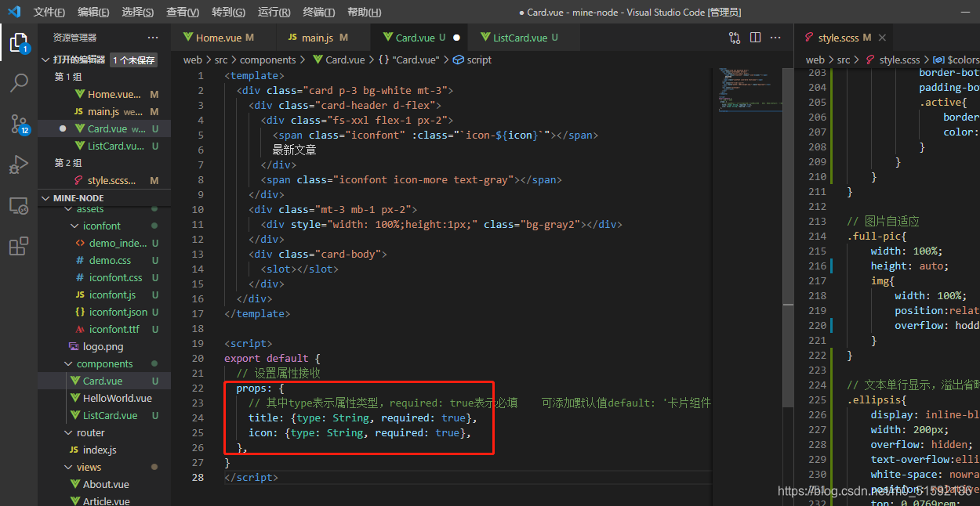Open the Run and Debug icon

(x=19, y=165)
